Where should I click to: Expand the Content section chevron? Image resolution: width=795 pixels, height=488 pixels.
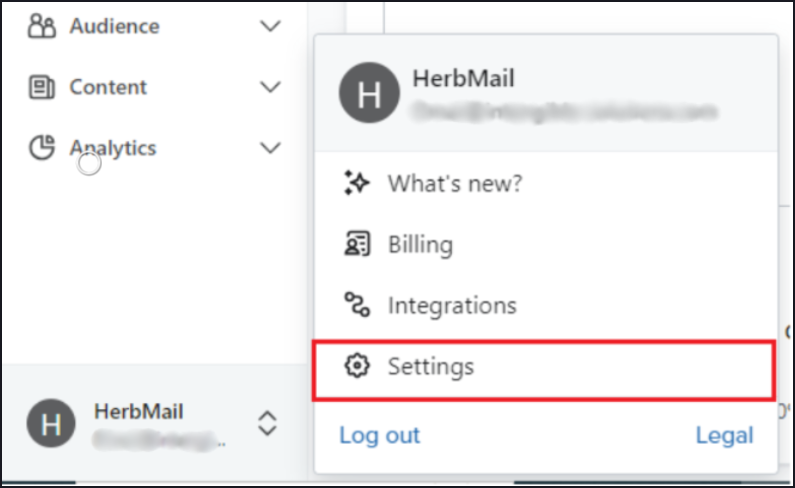click(x=270, y=88)
